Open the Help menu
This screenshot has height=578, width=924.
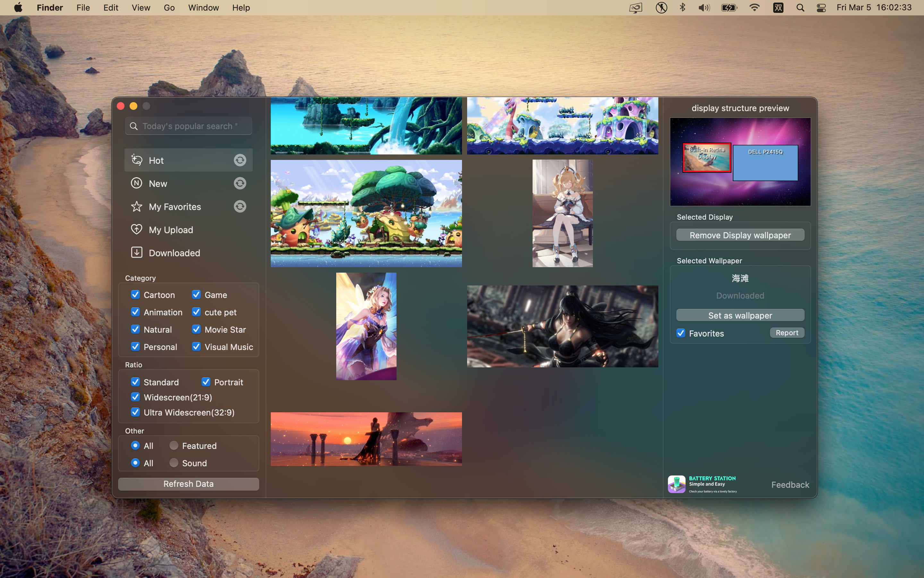point(241,8)
